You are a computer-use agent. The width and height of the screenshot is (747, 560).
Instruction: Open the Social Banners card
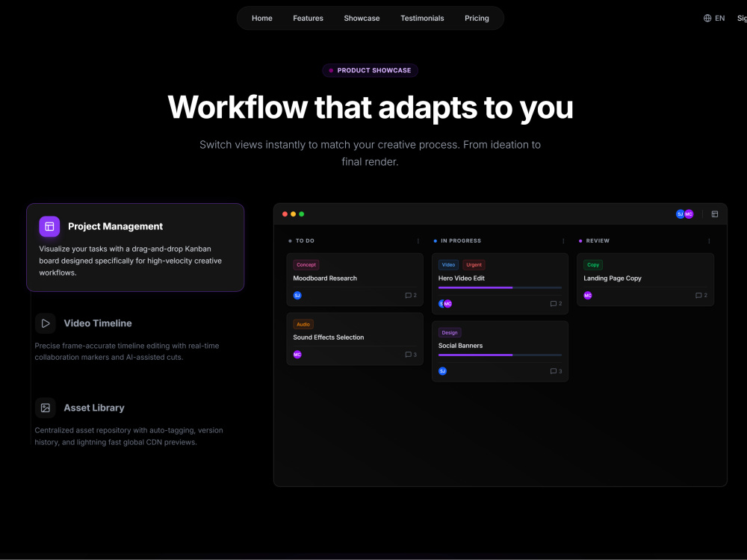(x=500, y=352)
